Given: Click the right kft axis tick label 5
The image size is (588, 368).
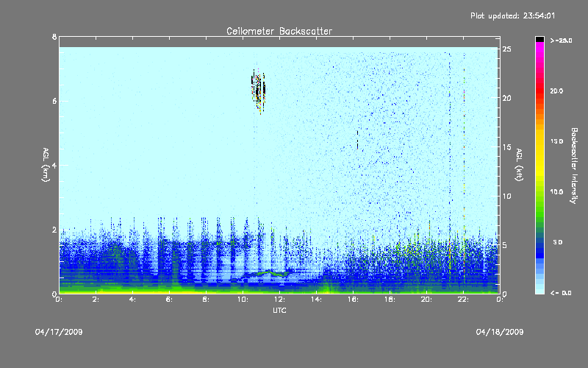Looking at the screenshot, I should coord(505,245).
